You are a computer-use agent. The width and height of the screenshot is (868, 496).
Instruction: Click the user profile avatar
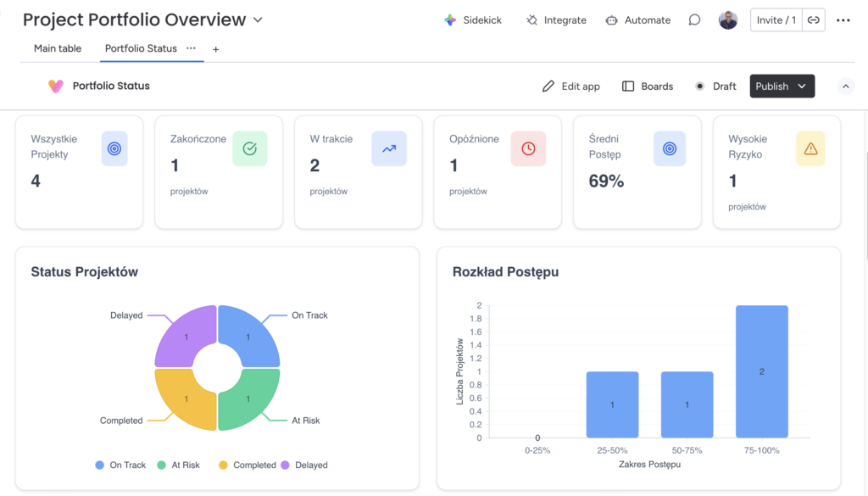point(727,20)
